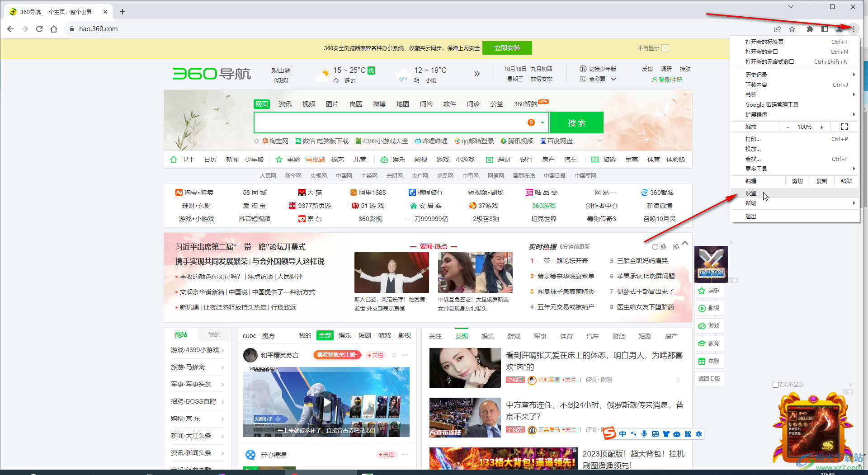Click the 登录注册 link
This screenshot has height=475, width=868.
[667, 80]
